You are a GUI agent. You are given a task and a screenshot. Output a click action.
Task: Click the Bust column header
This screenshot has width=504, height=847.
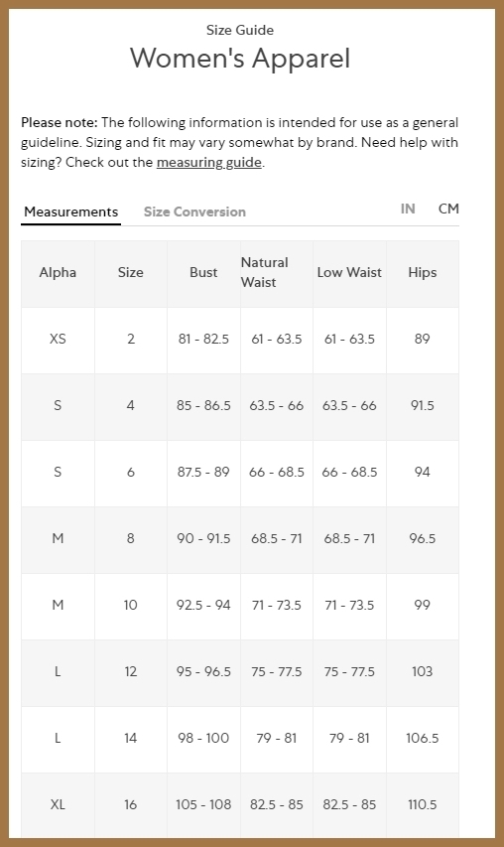click(203, 272)
